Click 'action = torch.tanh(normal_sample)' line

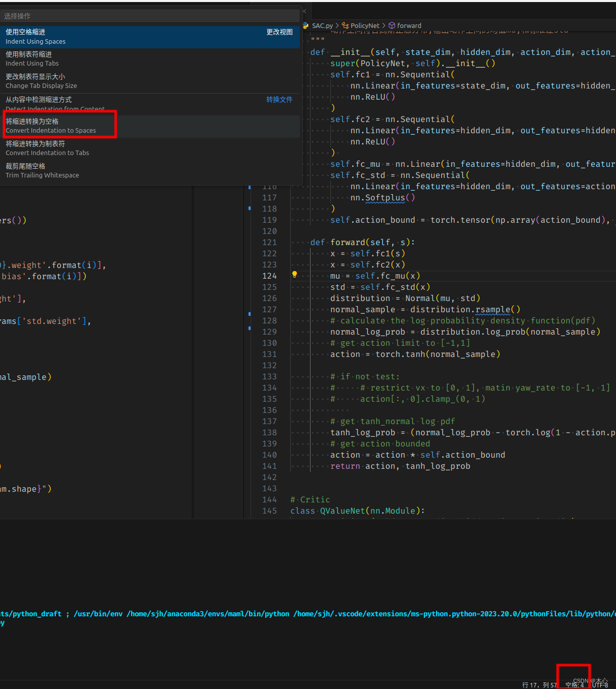tap(415, 354)
